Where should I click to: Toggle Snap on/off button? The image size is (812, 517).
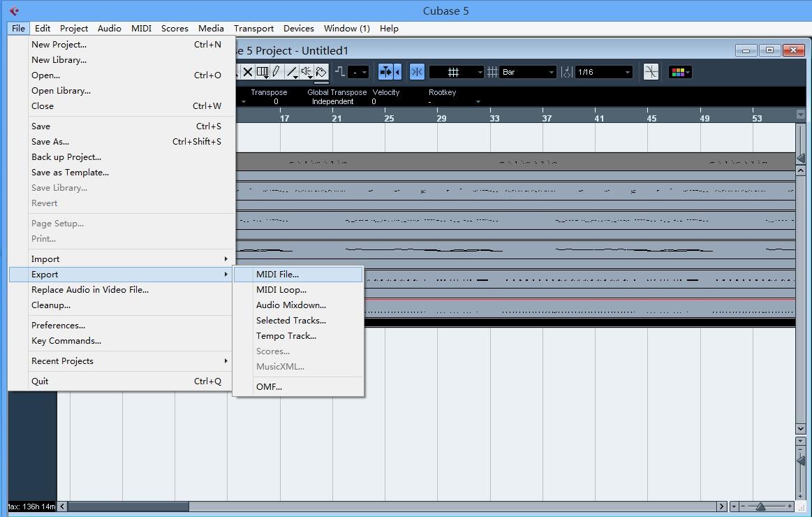[417, 72]
